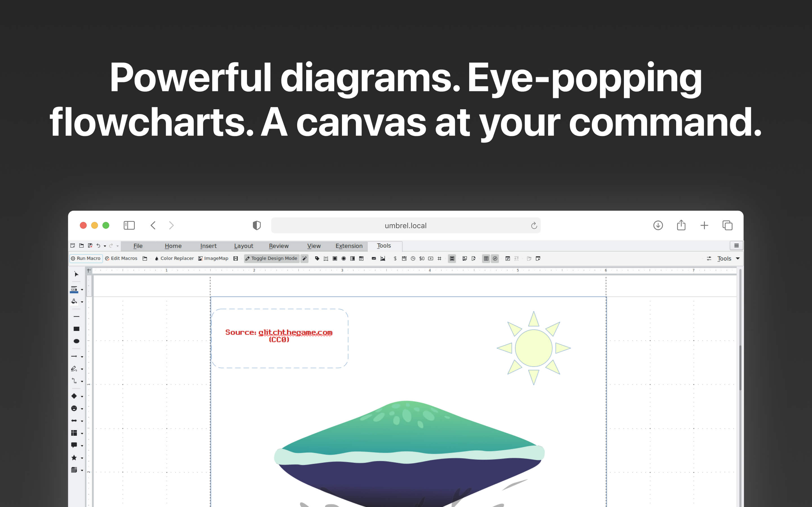Expand the line color dropdown arrow
This screenshot has width=812, height=507.
point(82,290)
